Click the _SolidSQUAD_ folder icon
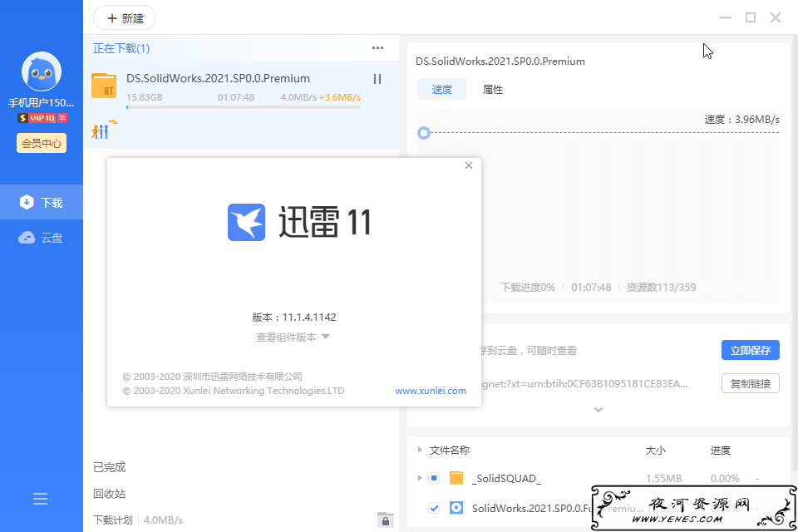This screenshot has height=532, width=798. [x=456, y=478]
